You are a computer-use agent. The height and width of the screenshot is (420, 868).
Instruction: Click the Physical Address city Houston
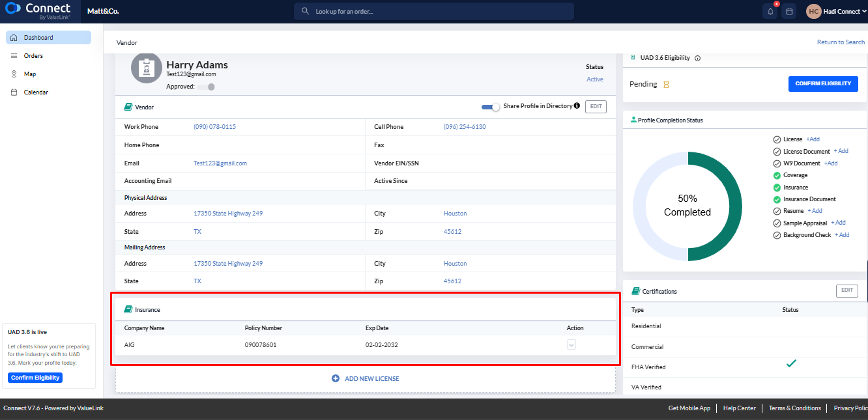(456, 214)
